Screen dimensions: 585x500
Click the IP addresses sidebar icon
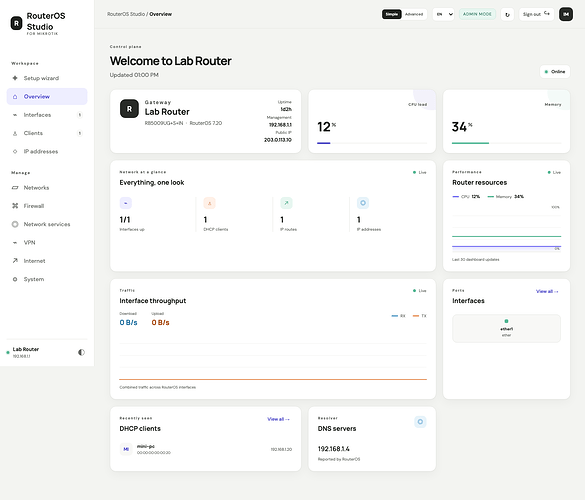pos(15,151)
